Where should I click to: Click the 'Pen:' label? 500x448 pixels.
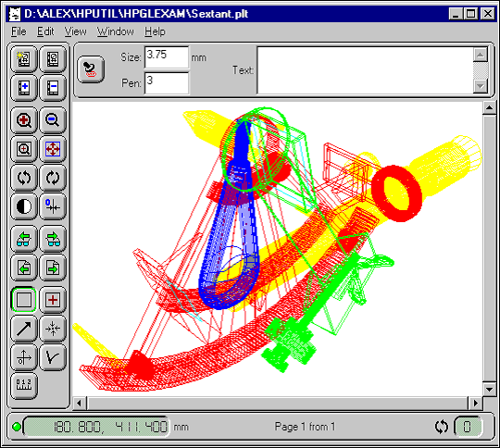point(131,83)
